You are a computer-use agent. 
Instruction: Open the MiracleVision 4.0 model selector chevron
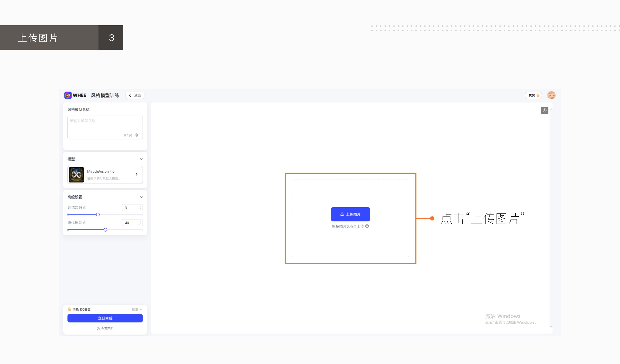(x=136, y=175)
